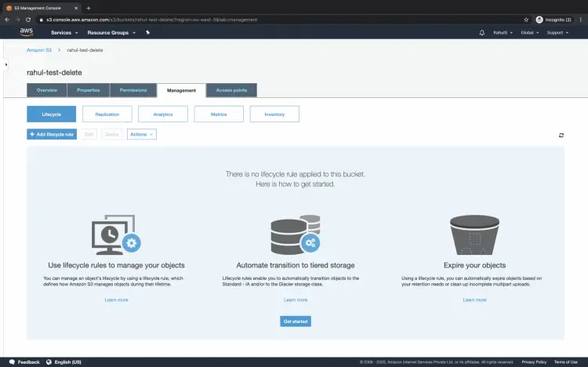Image resolution: width=588 pixels, height=367 pixels.
Task: Click the AWS logo home icon
Action: click(26, 32)
